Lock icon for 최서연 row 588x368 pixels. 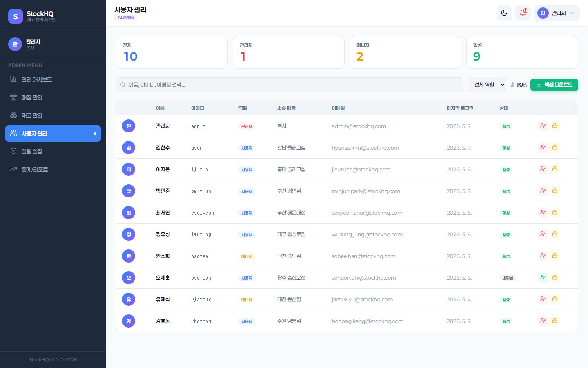555,212
